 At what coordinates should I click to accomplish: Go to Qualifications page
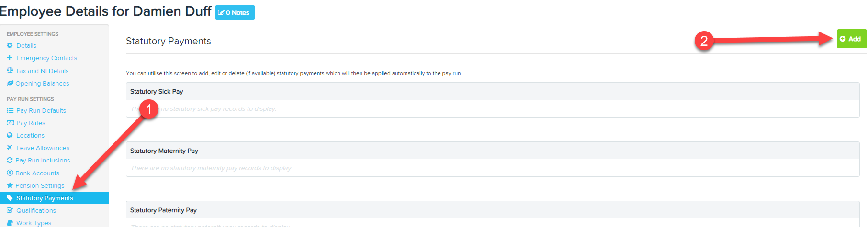click(36, 210)
